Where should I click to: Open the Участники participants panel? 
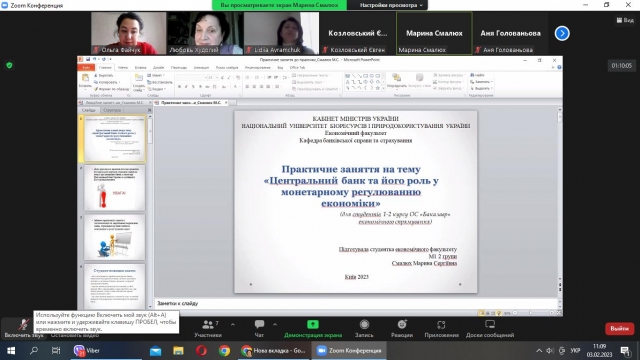(x=208, y=329)
